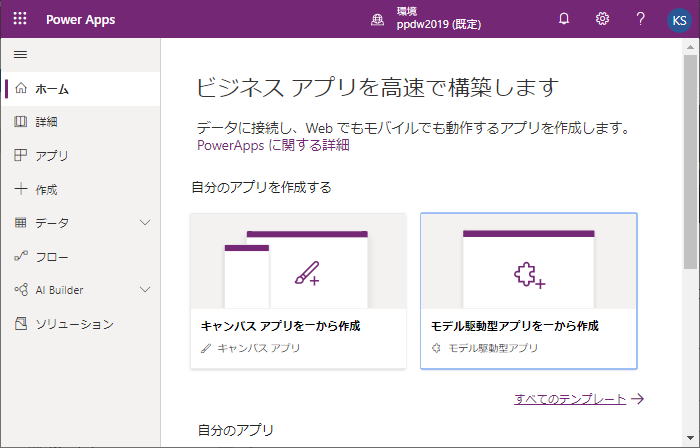Viewport: 700px width, 448px height.
Task: Click the vertical scrollbar thumb
Action: pyautogui.click(x=690, y=162)
